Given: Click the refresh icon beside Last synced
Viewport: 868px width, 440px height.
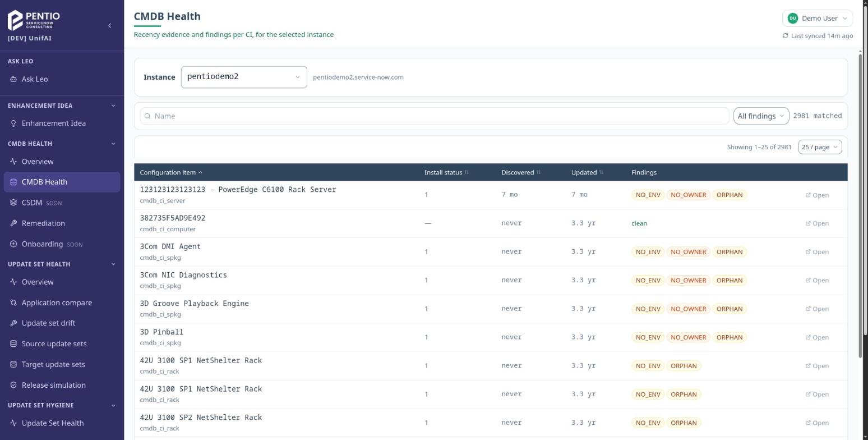Looking at the screenshot, I should tap(786, 36).
